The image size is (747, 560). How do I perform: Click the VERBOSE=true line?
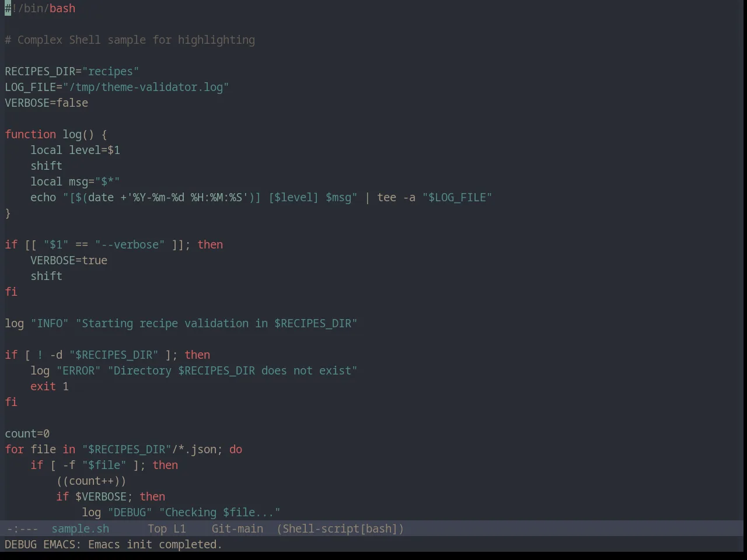coord(69,260)
